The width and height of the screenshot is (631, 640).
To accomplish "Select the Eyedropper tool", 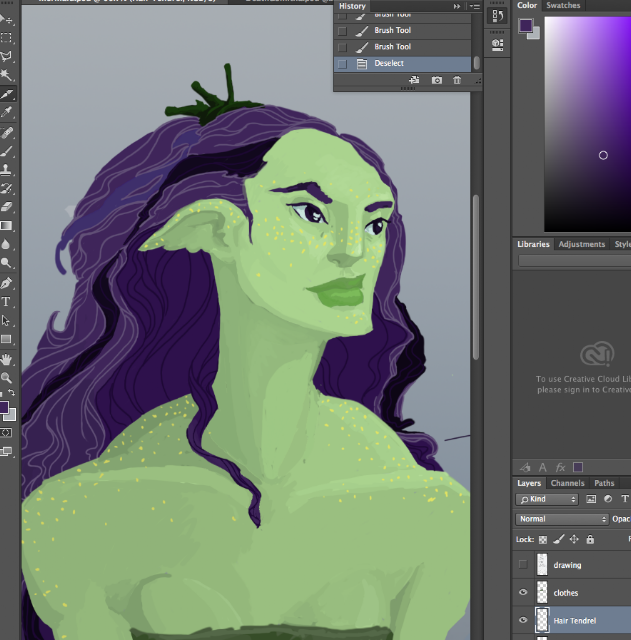I will pyautogui.click(x=6, y=112).
